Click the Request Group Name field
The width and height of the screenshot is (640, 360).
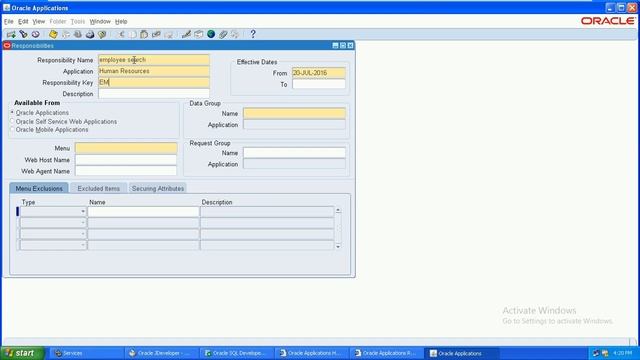click(294, 153)
